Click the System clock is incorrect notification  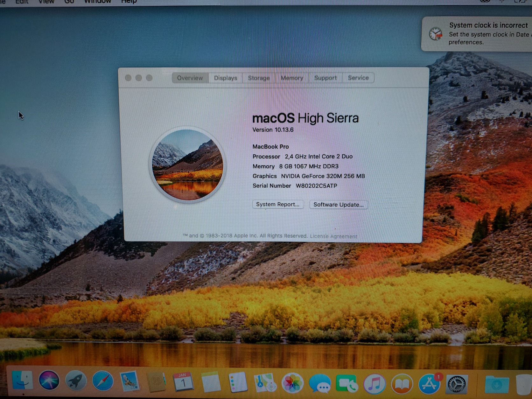tap(477, 34)
